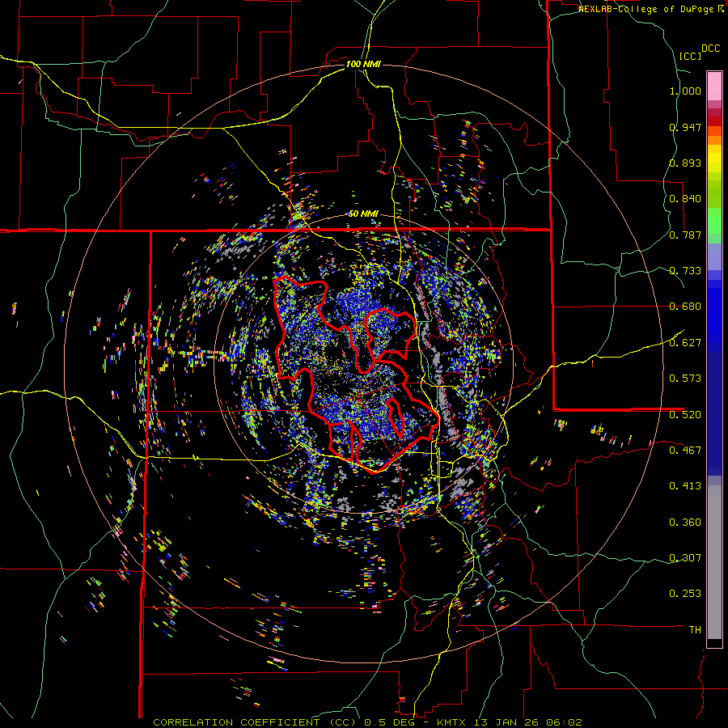Click the 13 JAN 26 date in the caption
The width and height of the screenshot is (728, 728).
pyautogui.click(x=505, y=722)
